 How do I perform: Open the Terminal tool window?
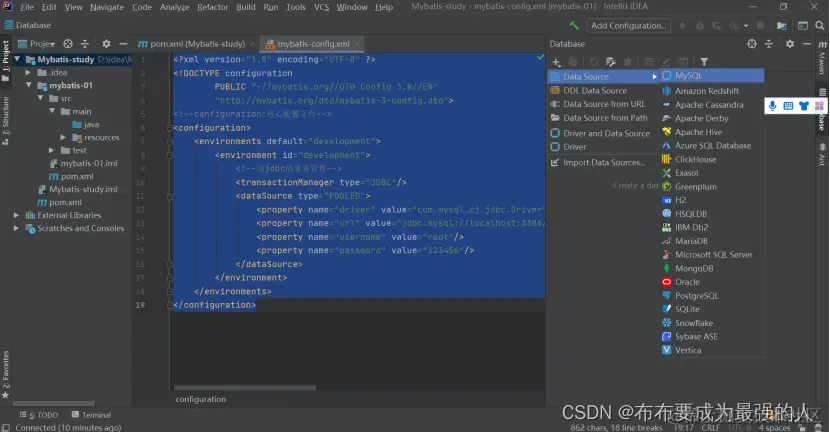(91, 415)
